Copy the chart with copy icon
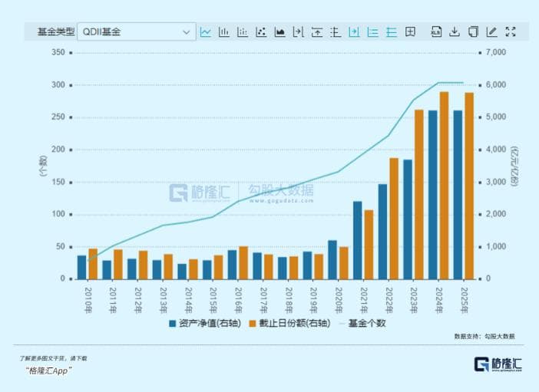 (x=473, y=31)
